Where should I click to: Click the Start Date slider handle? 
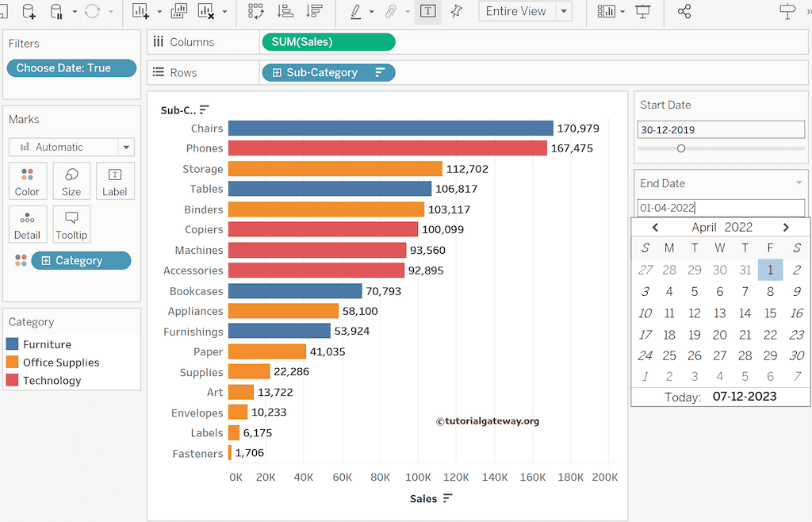[680, 148]
